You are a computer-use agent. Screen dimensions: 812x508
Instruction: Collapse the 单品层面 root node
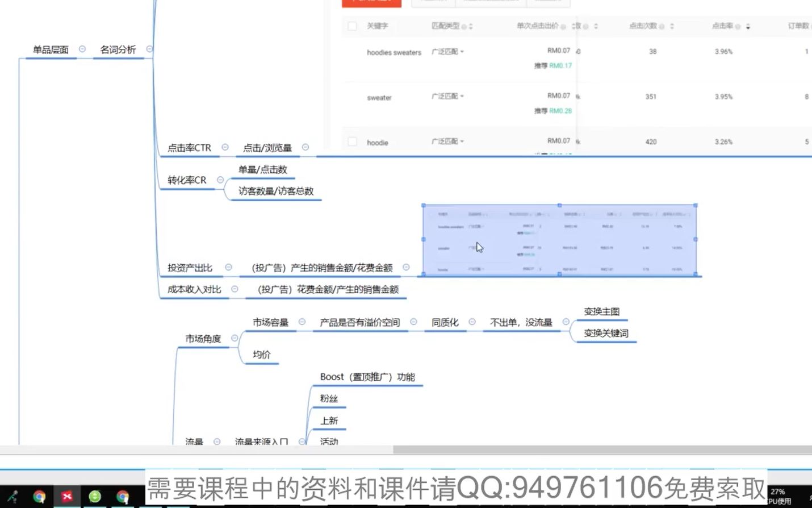pyautogui.click(x=83, y=49)
